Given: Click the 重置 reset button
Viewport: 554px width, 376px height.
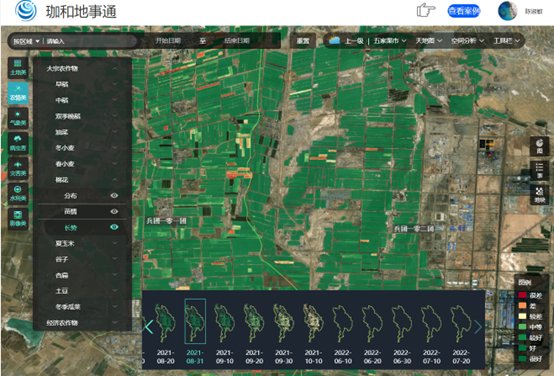Looking at the screenshot, I should point(303,41).
